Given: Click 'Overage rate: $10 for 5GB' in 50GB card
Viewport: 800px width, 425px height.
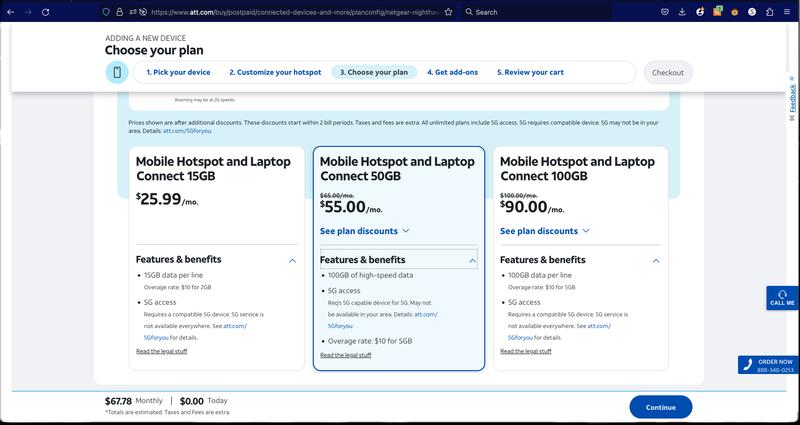Looking at the screenshot, I should tap(370, 341).
